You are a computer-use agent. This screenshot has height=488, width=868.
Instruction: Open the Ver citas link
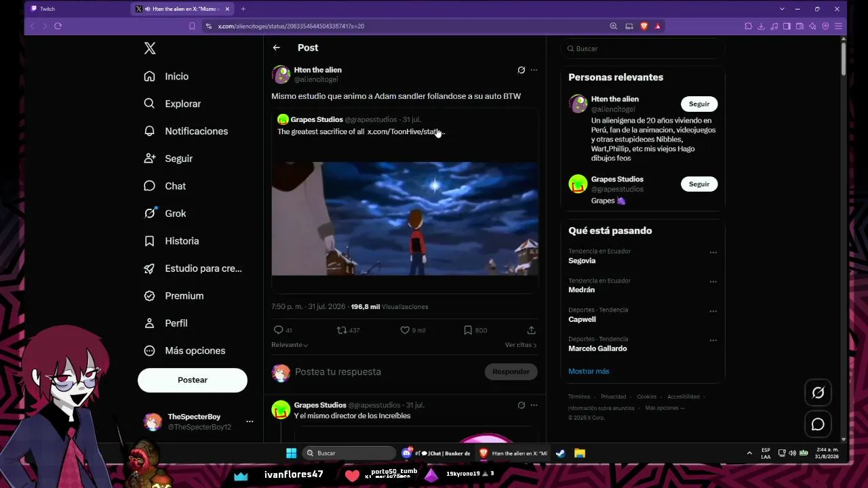click(521, 345)
